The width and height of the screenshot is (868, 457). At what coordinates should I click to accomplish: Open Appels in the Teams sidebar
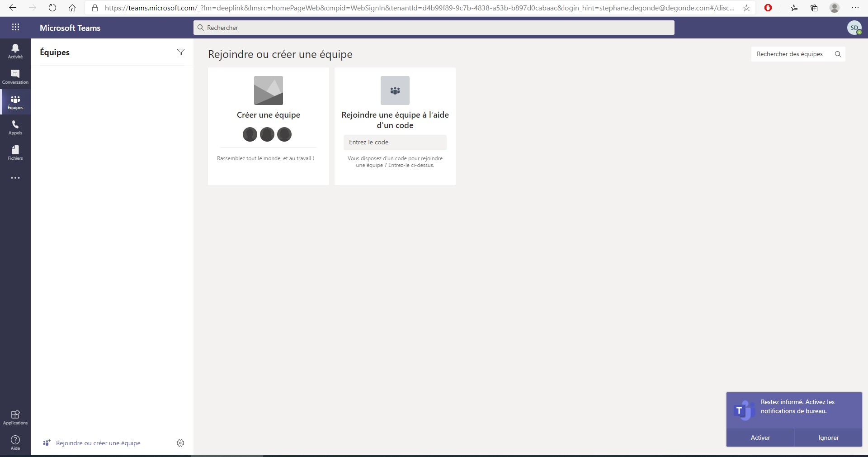coord(15,127)
